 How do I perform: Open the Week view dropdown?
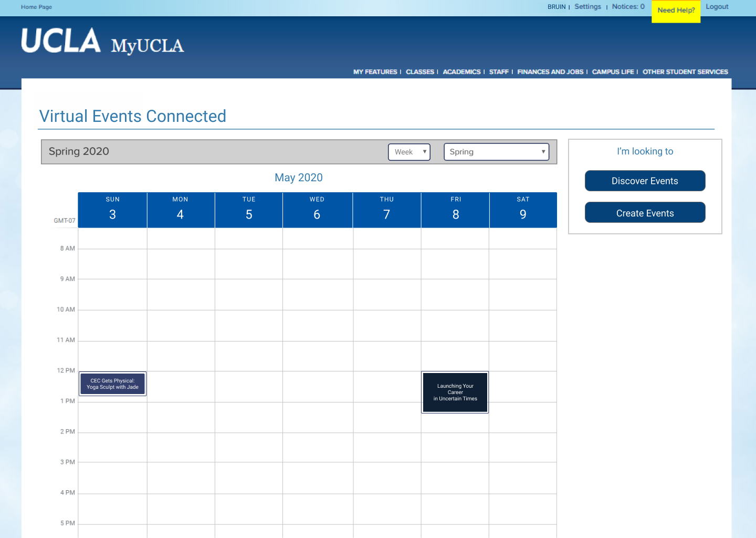pos(409,152)
